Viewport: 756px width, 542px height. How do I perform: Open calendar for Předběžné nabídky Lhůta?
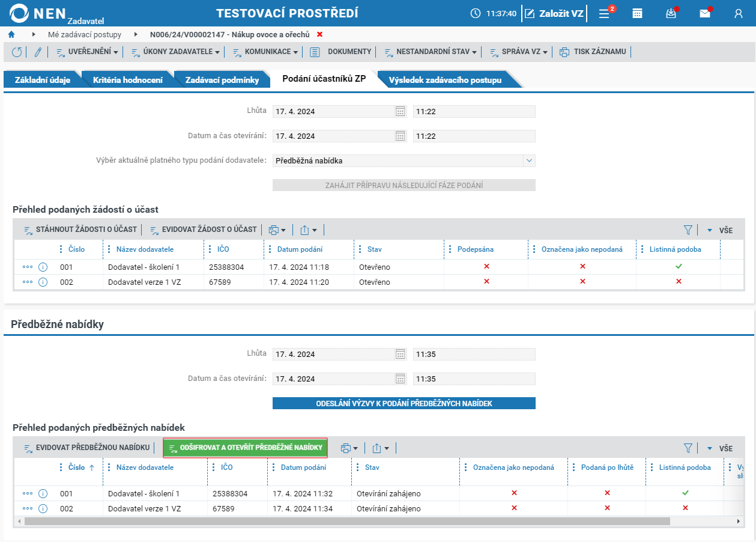401,354
